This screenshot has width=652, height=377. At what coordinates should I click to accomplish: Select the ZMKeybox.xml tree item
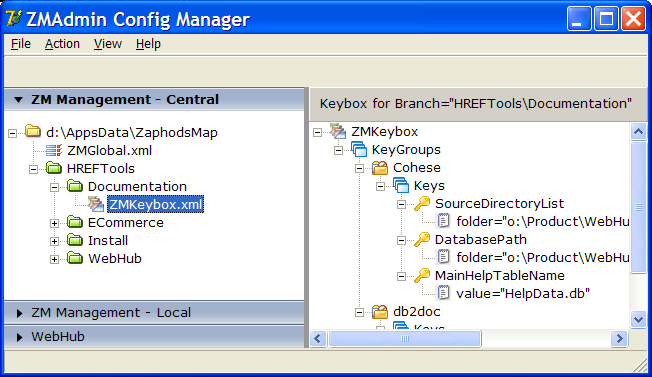[156, 205]
